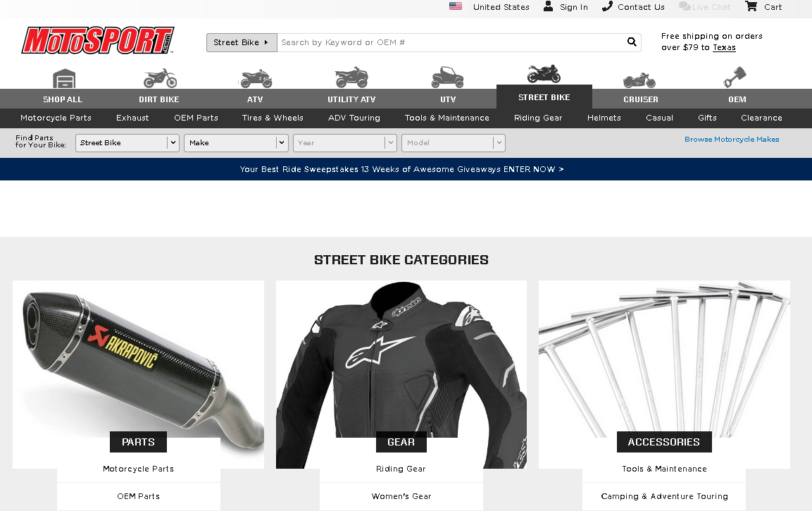Image resolution: width=812 pixels, height=511 pixels.
Task: Open the Clearance menu item
Action: (761, 118)
